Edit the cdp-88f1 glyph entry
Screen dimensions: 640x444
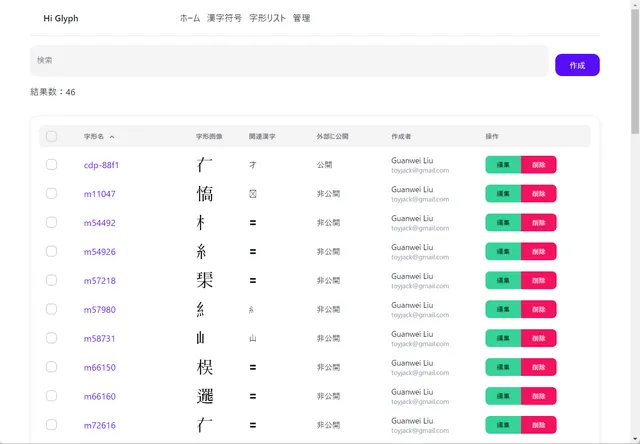click(x=503, y=165)
